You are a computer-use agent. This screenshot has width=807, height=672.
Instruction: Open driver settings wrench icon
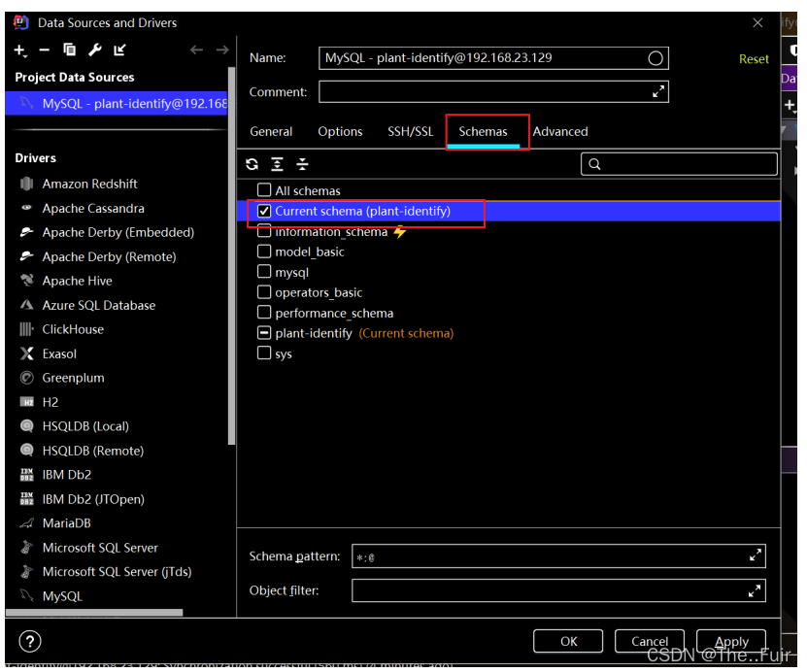[95, 50]
